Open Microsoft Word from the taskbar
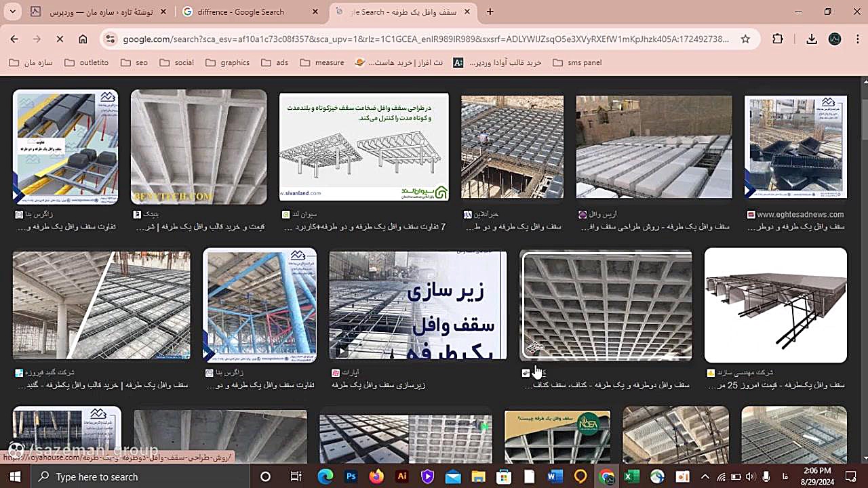The image size is (868, 488). tap(555, 476)
